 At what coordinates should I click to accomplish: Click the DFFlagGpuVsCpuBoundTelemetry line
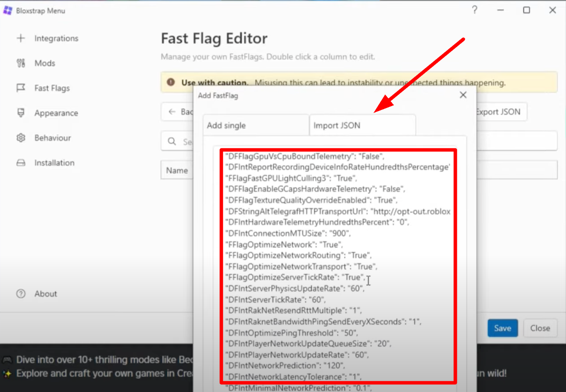point(305,156)
